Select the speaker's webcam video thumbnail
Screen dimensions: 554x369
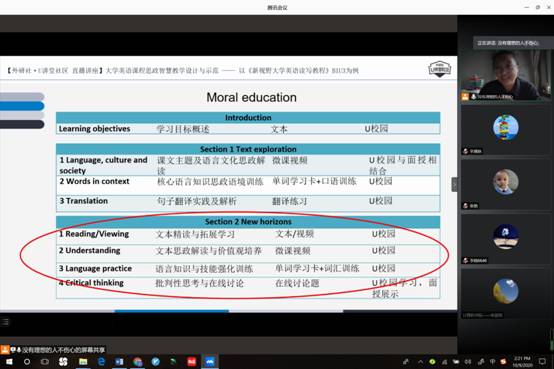coord(506,75)
